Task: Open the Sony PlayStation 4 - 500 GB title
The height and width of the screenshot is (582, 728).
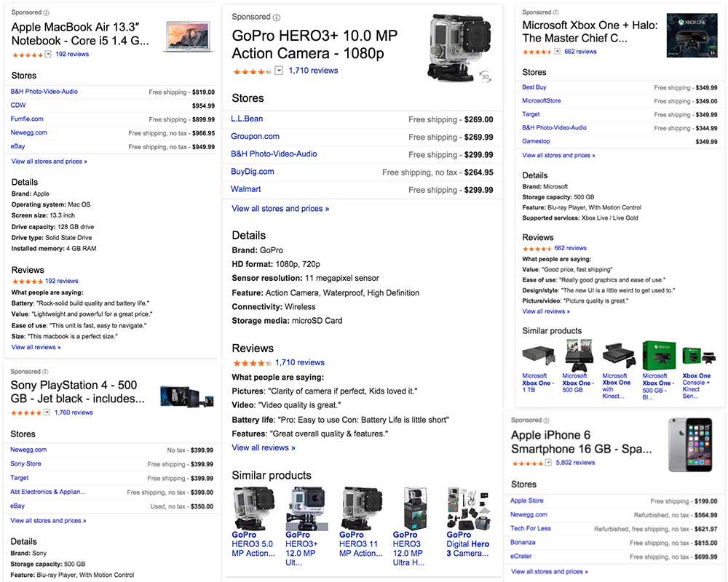Action: pyautogui.click(x=78, y=391)
